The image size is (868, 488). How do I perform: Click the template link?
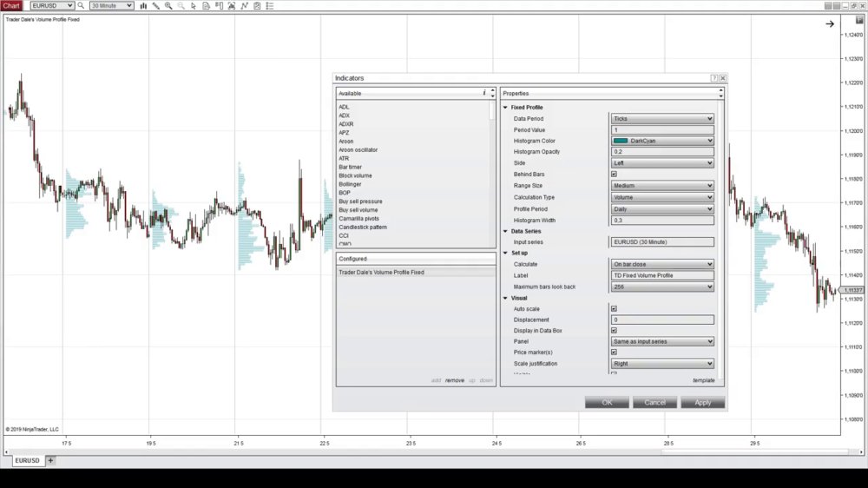tap(704, 380)
